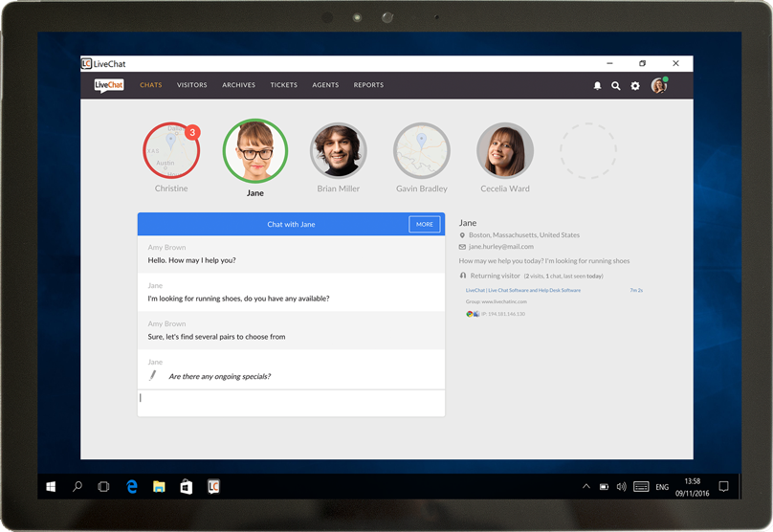Click the volume speaker icon in tray
The width and height of the screenshot is (773, 532).
coord(621,487)
